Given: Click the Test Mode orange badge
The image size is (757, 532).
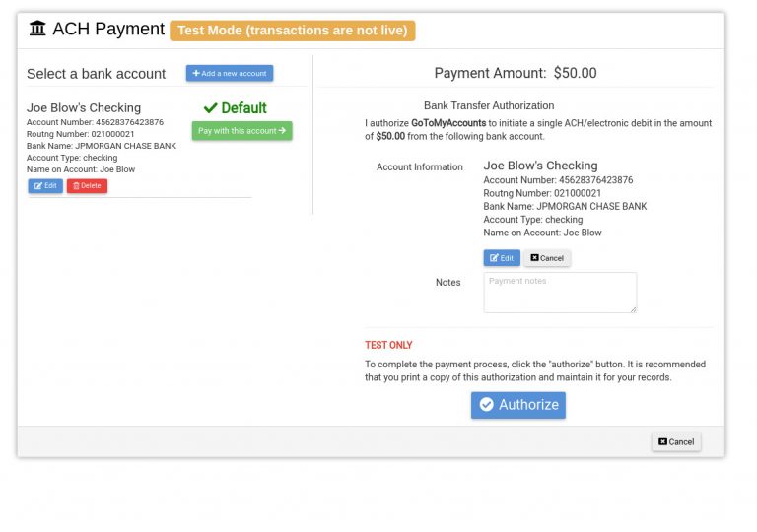Looking at the screenshot, I should point(293,31).
